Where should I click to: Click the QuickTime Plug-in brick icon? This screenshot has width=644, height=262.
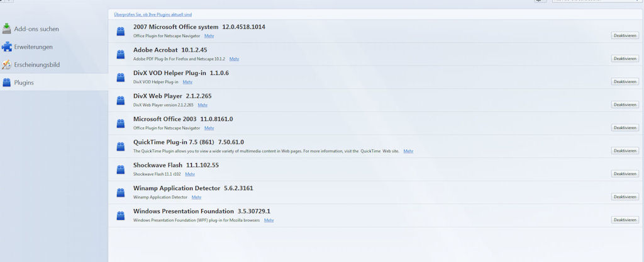pos(120,146)
